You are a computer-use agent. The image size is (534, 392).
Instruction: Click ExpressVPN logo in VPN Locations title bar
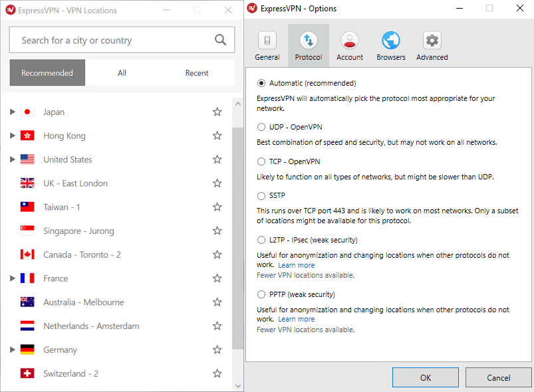pos(11,10)
